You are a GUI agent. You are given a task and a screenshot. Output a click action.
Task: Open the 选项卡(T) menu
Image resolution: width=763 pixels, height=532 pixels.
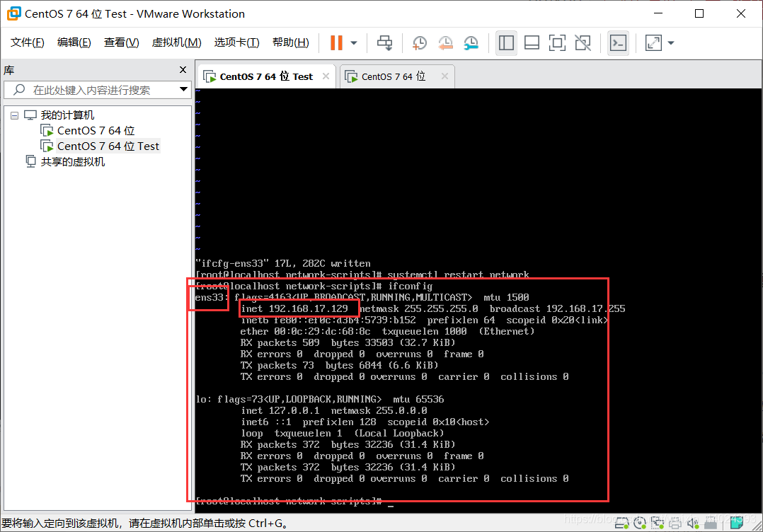pos(236,42)
